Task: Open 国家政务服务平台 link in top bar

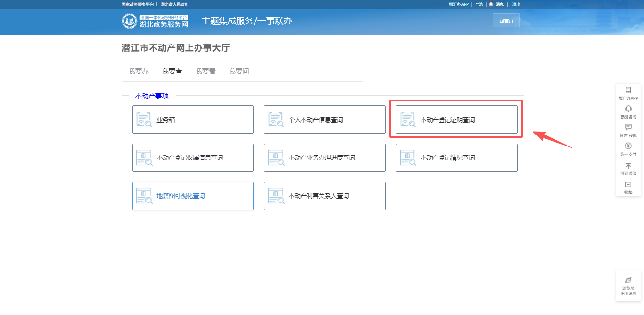Action: click(138, 4)
